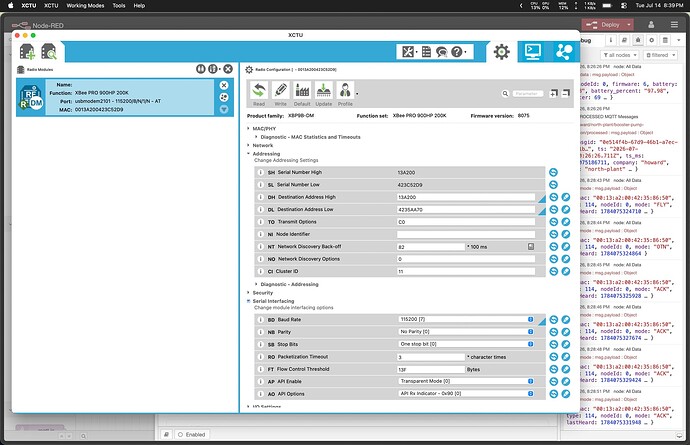This screenshot has height=445, width=690.
Task: Write the NI Node Identifier value
Action: pos(566,234)
